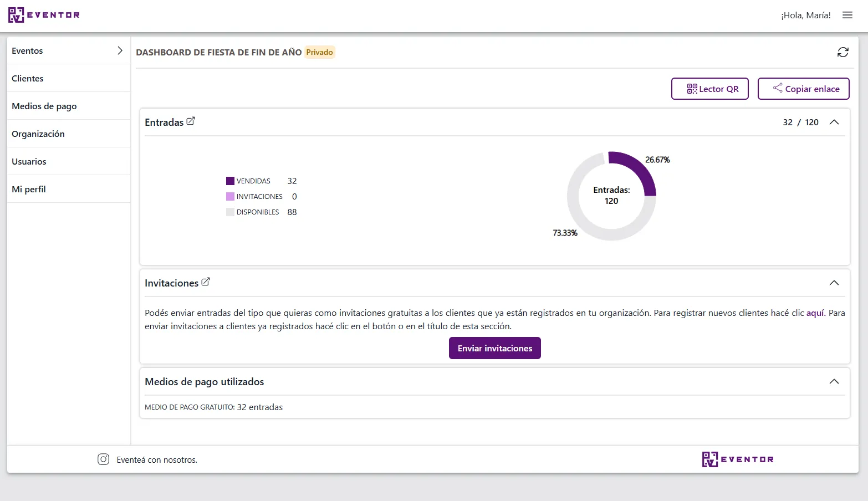Open Eventos in the sidebar

pyautogui.click(x=69, y=50)
